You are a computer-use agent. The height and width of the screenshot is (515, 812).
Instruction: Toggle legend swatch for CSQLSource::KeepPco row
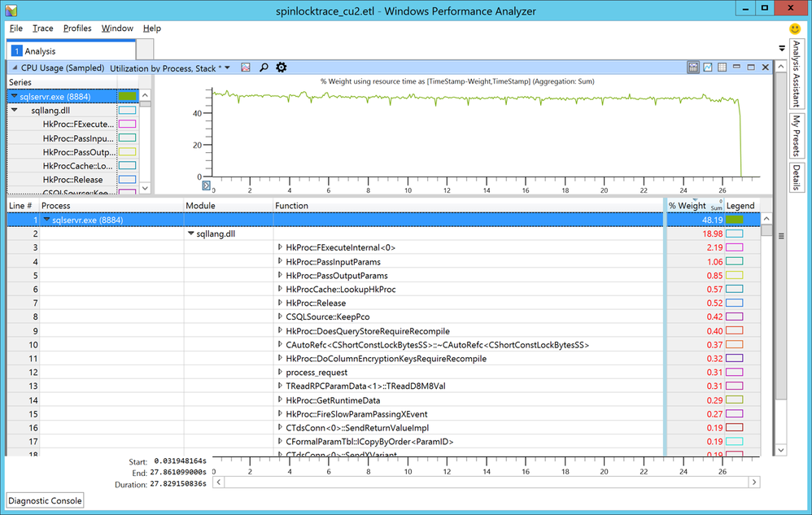pos(735,316)
